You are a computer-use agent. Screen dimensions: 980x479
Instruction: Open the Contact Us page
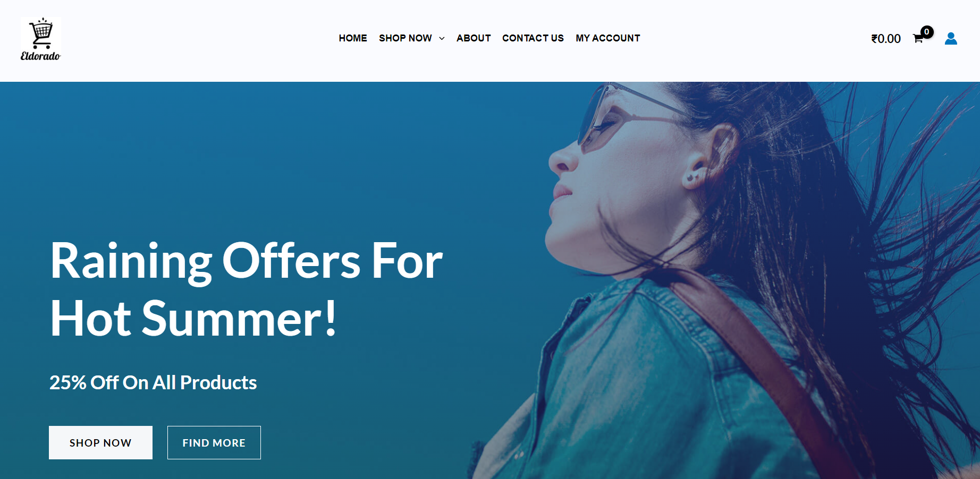pyautogui.click(x=533, y=38)
